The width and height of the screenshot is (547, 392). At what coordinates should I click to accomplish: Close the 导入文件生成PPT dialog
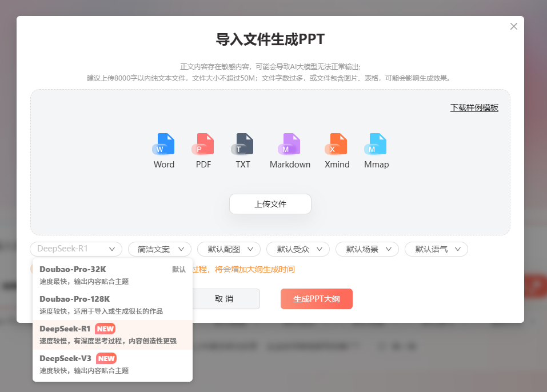point(513,26)
